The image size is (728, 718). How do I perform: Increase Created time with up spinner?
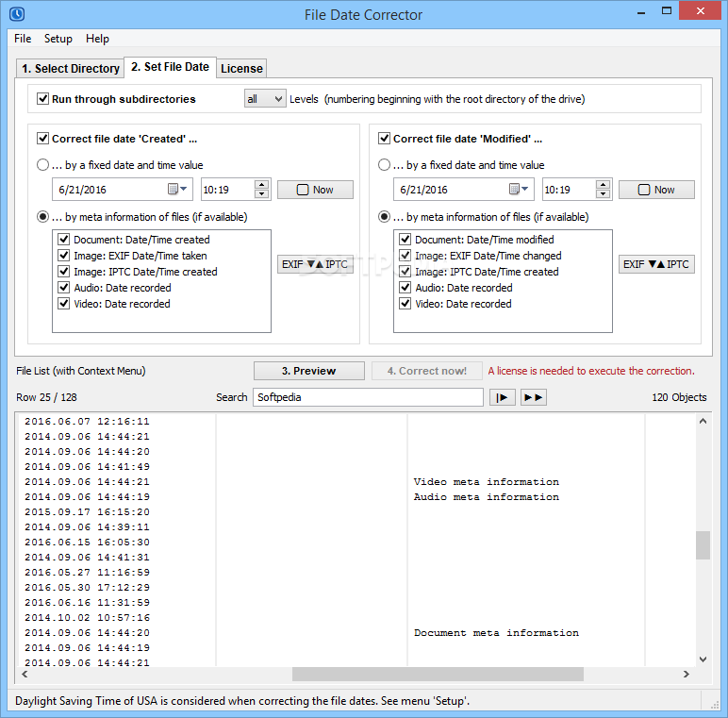coord(262,184)
